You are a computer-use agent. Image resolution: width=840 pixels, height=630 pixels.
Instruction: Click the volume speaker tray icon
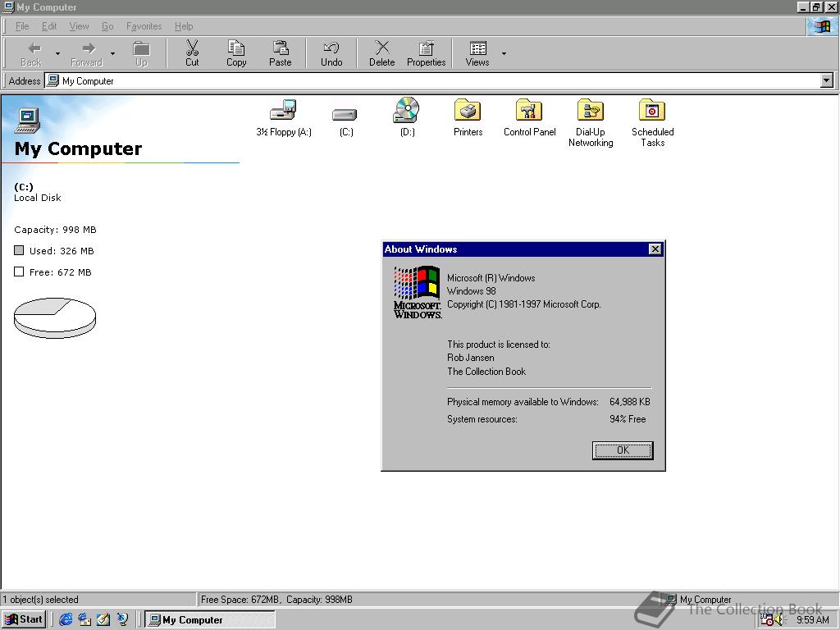779,620
